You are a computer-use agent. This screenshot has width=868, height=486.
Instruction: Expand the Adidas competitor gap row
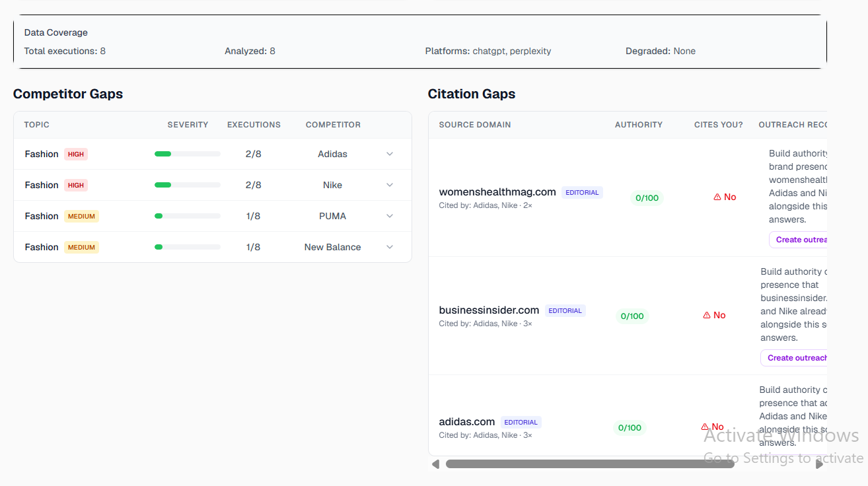(x=390, y=154)
